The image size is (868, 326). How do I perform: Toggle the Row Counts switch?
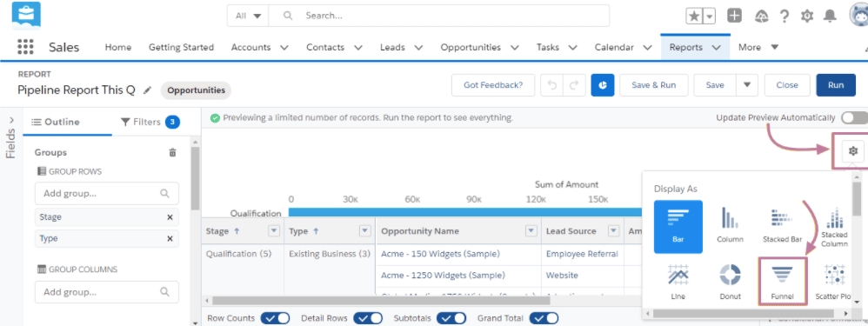coord(275,318)
